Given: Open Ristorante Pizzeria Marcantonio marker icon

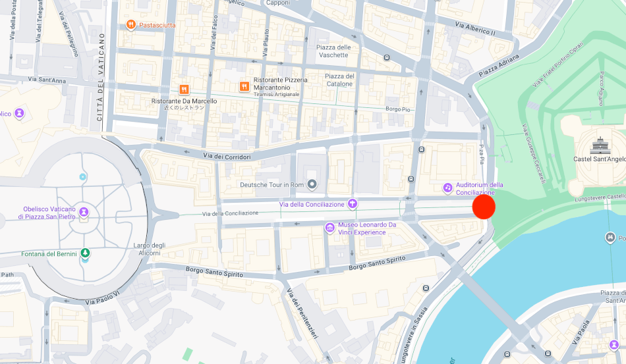Looking at the screenshot, I should (244, 86).
